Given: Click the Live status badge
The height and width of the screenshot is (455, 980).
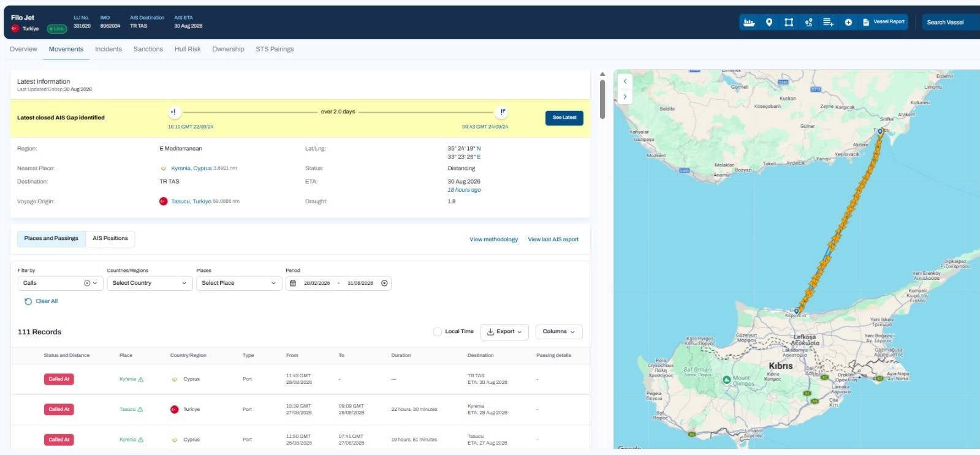Looking at the screenshot, I should [x=57, y=29].
